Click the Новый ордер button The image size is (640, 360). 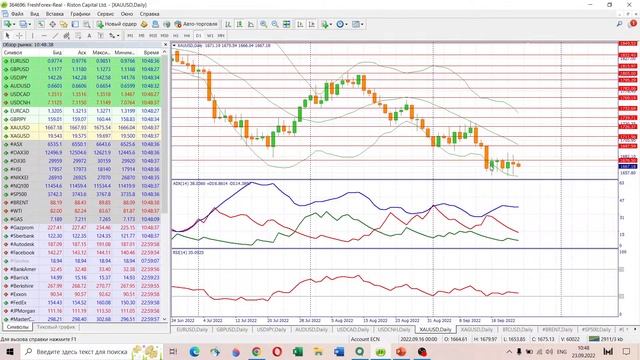117,24
